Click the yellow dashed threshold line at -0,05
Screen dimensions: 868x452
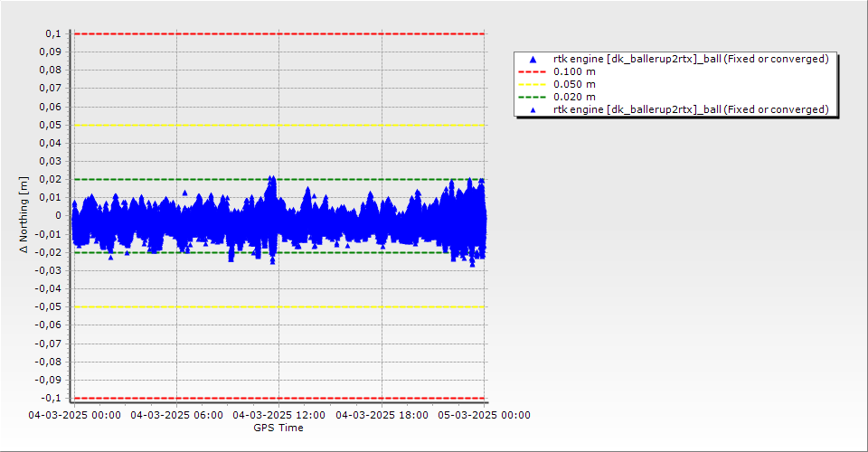[x=279, y=307]
